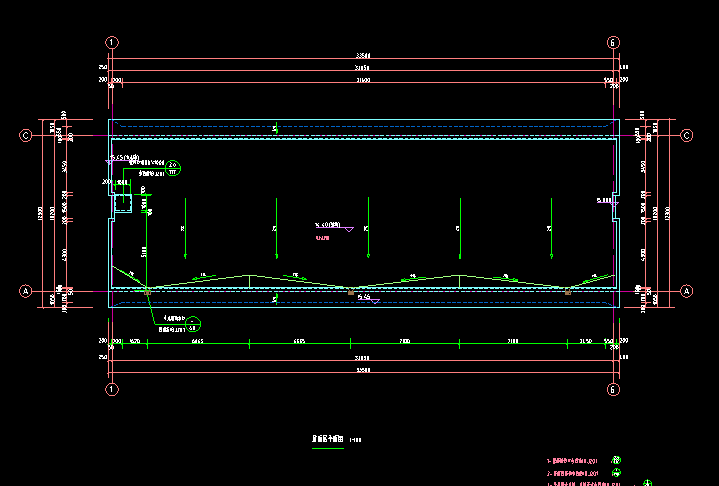Select the left axis bubble labeled A

[x=27, y=291]
